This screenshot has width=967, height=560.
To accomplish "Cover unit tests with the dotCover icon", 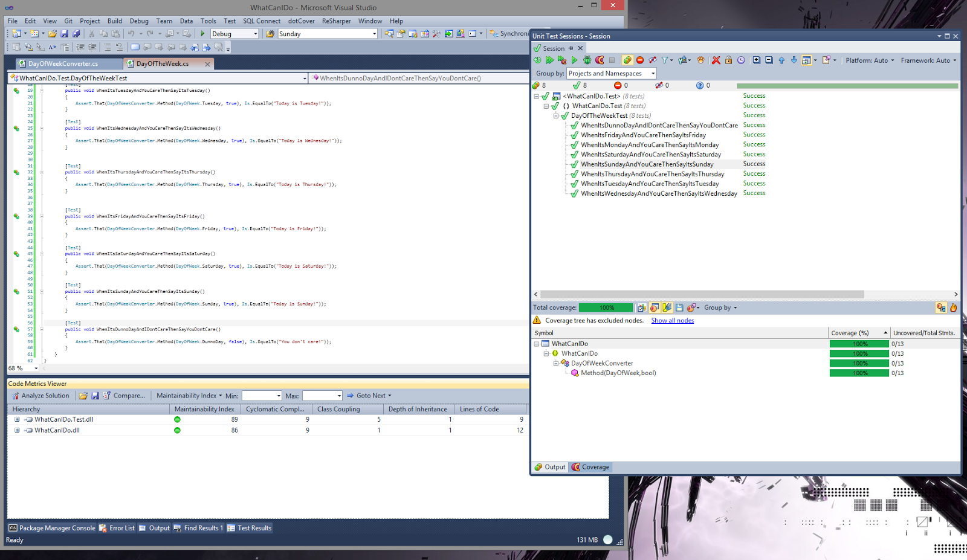I will click(x=600, y=60).
